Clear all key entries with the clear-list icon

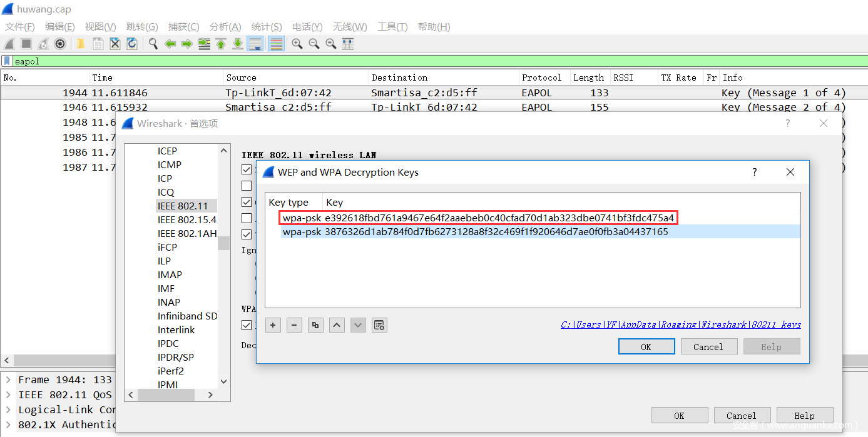379,325
